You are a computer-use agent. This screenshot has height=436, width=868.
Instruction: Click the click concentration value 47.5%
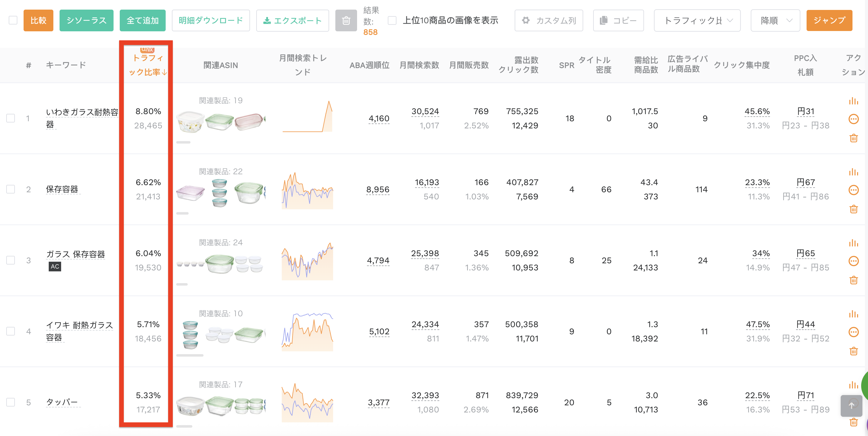click(758, 324)
